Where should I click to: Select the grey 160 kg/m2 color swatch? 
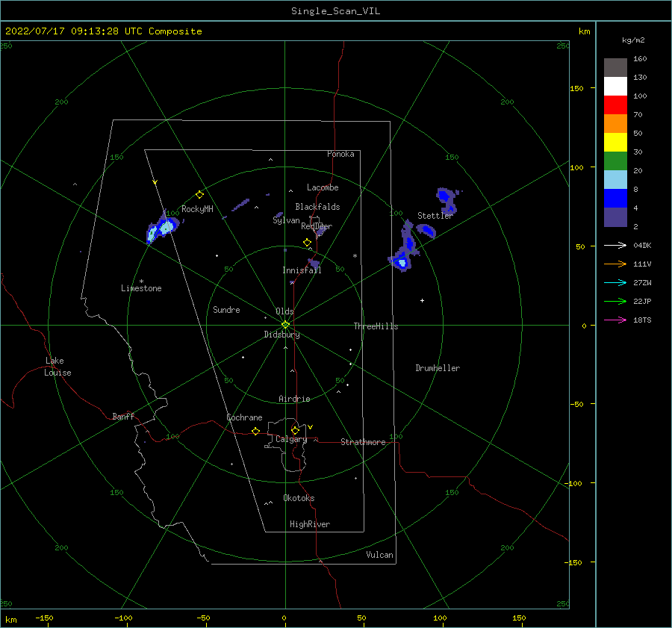(x=615, y=68)
